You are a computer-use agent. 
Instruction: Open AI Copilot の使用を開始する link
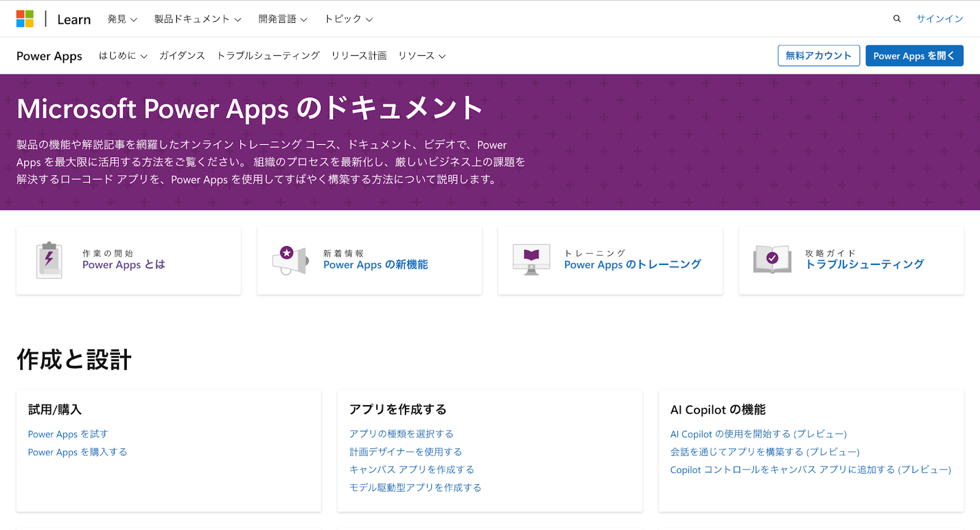click(758, 434)
